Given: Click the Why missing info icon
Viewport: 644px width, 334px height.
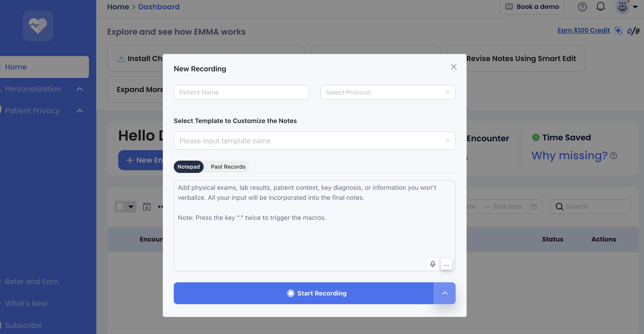Looking at the screenshot, I should coord(613,156).
